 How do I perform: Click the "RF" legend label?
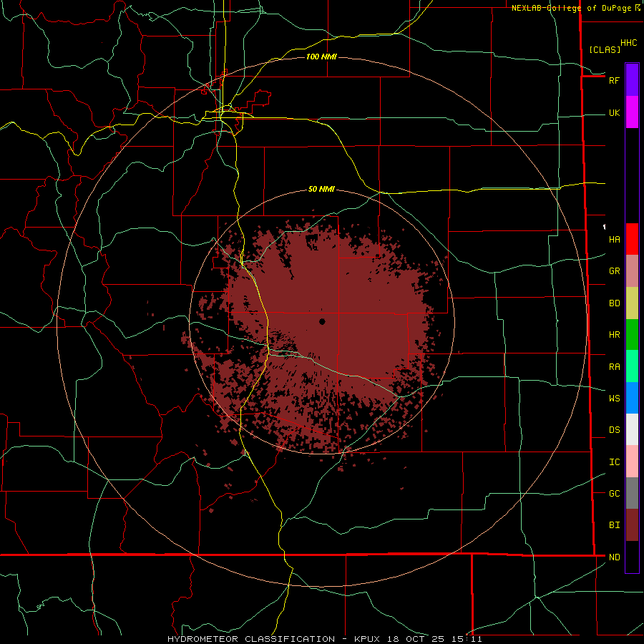point(614,80)
